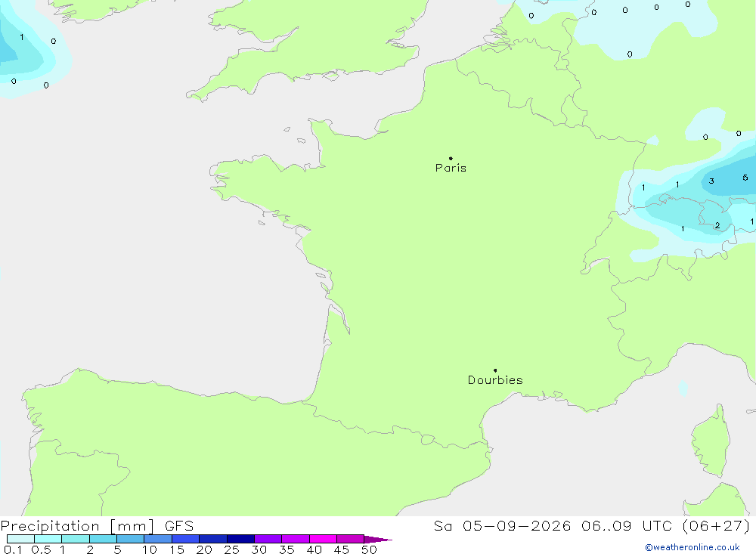The width and height of the screenshot is (756, 554).
Task: Click the 40 mm magenta legend swatch
Action: pos(323,539)
